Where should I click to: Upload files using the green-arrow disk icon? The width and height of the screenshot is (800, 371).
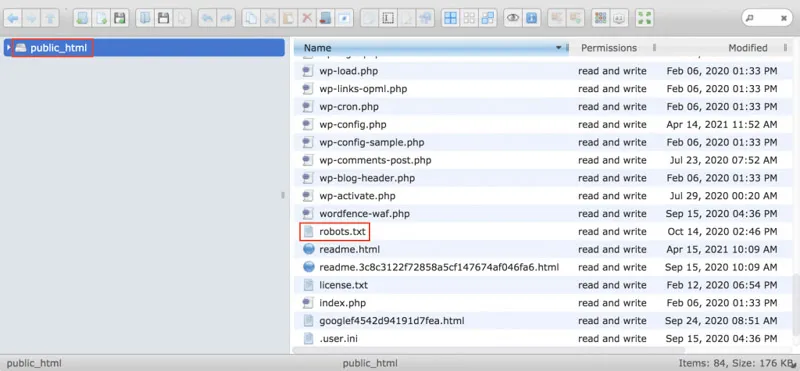(119, 19)
